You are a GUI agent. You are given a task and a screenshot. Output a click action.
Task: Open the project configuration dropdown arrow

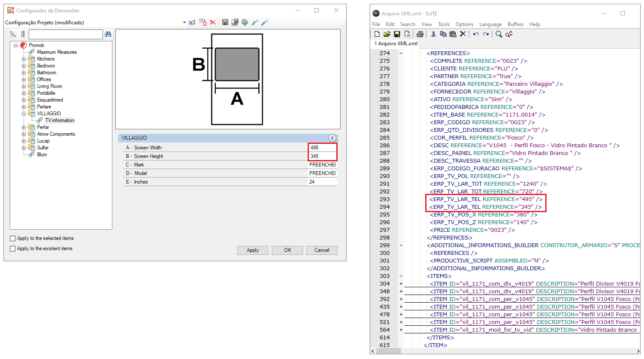coord(184,23)
